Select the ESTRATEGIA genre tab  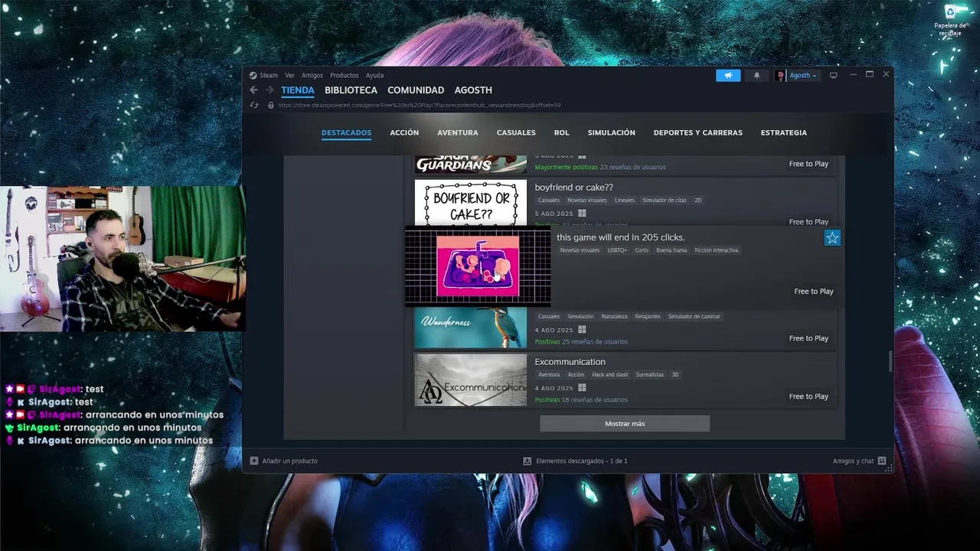(x=783, y=132)
